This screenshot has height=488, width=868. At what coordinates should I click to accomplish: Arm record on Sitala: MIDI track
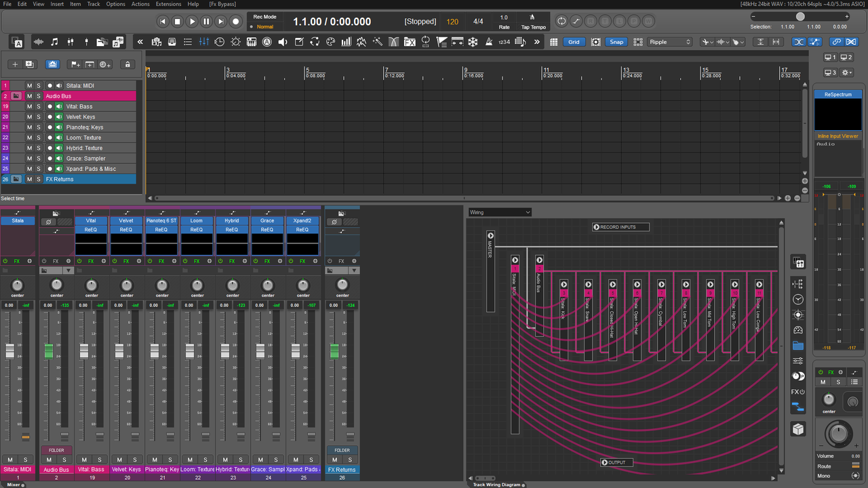click(x=50, y=85)
